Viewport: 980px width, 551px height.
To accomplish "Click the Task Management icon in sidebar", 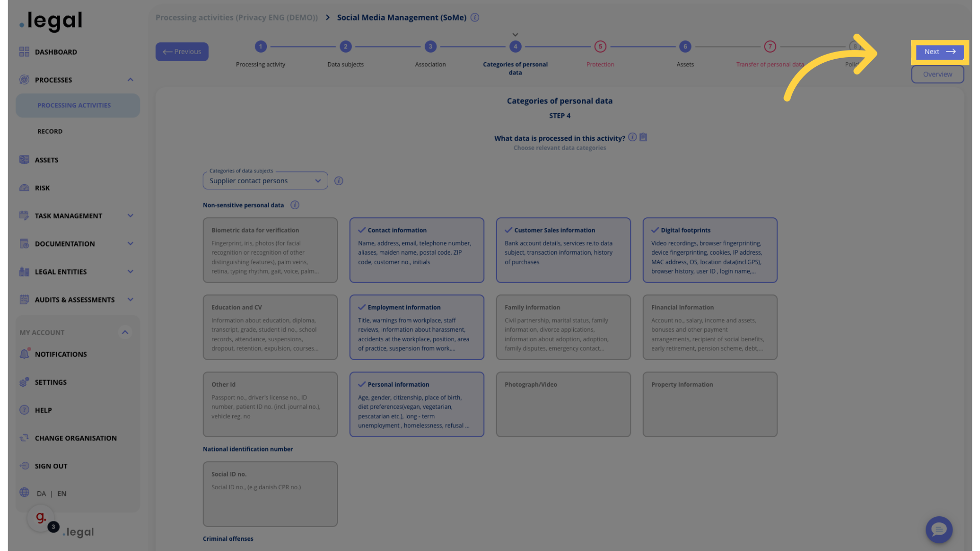I will [x=23, y=216].
